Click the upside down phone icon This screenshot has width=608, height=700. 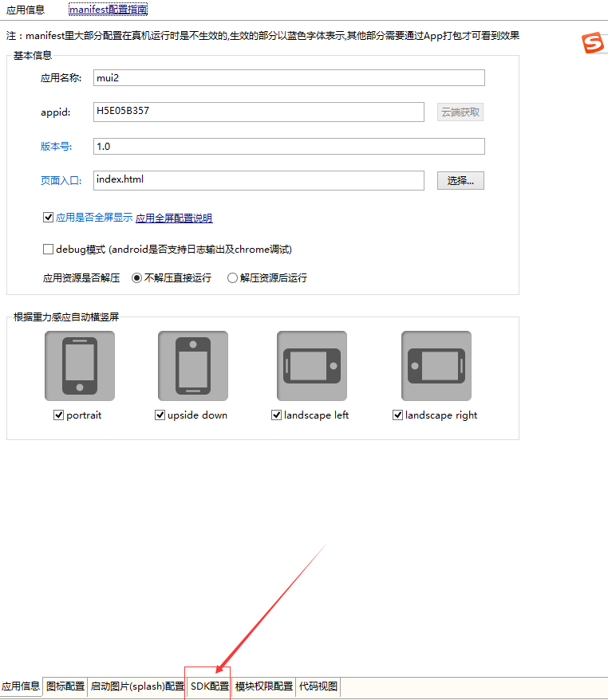pyautogui.click(x=193, y=366)
